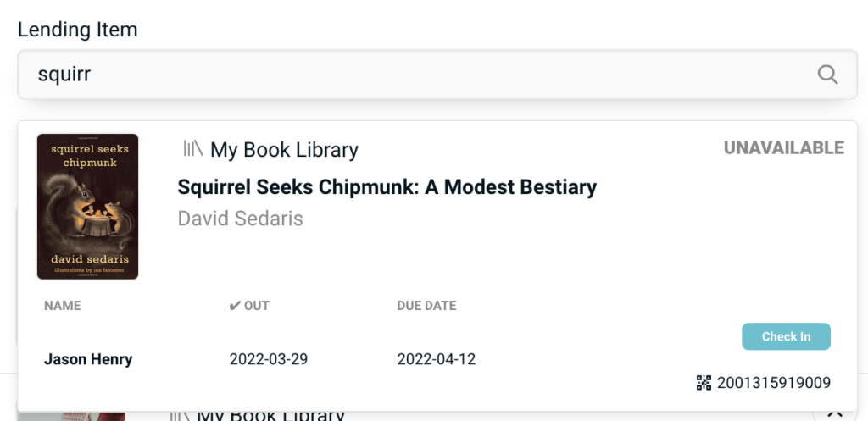Screen dimensions: 868x421
Task: Click the due date 2022-04-12
Action: [436, 359]
